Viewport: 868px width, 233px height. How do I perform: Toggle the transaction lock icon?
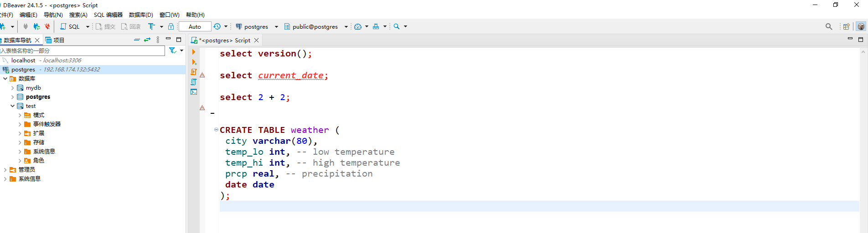(171, 27)
